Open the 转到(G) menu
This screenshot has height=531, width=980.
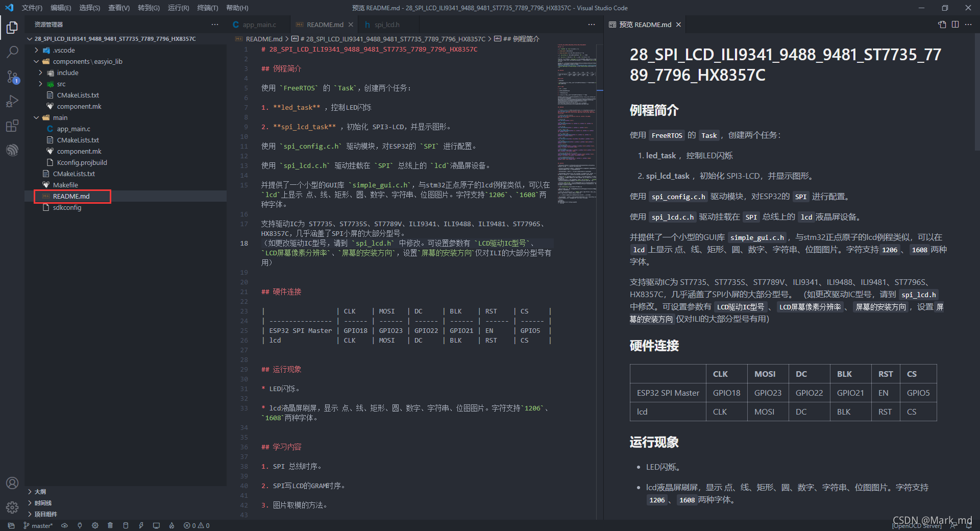click(149, 8)
